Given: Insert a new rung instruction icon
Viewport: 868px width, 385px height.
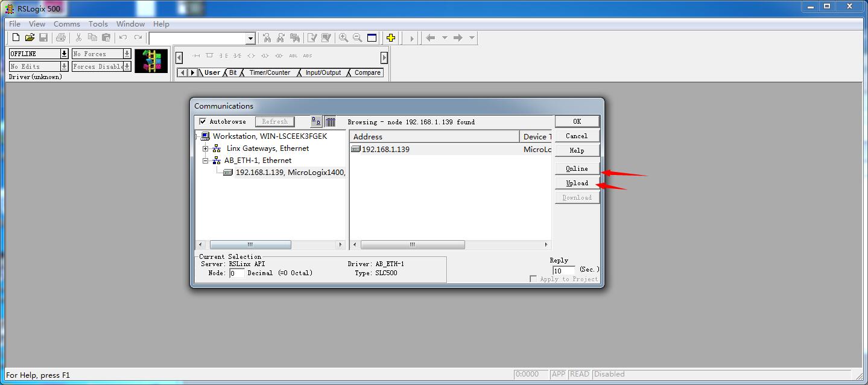Looking at the screenshot, I should (196, 56).
